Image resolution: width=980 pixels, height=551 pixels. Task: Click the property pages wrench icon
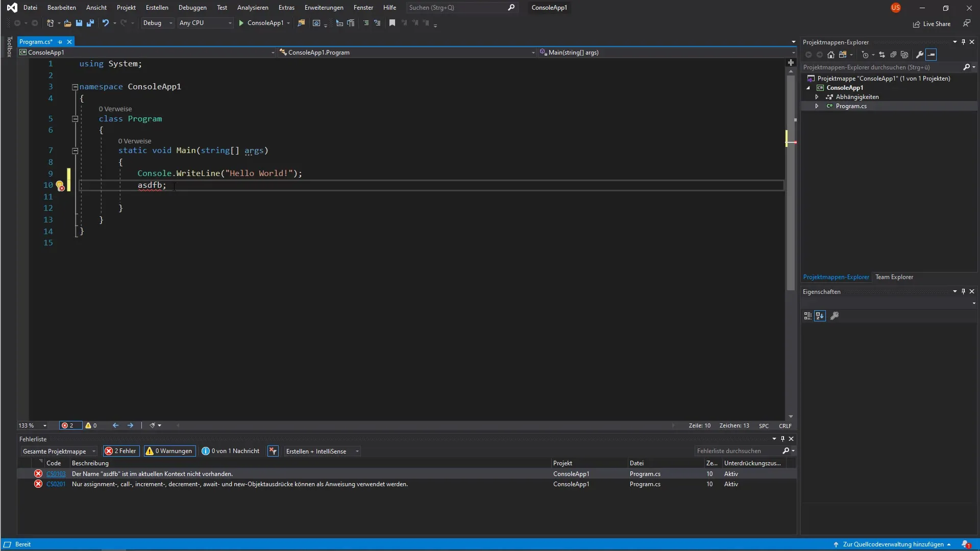(x=835, y=316)
